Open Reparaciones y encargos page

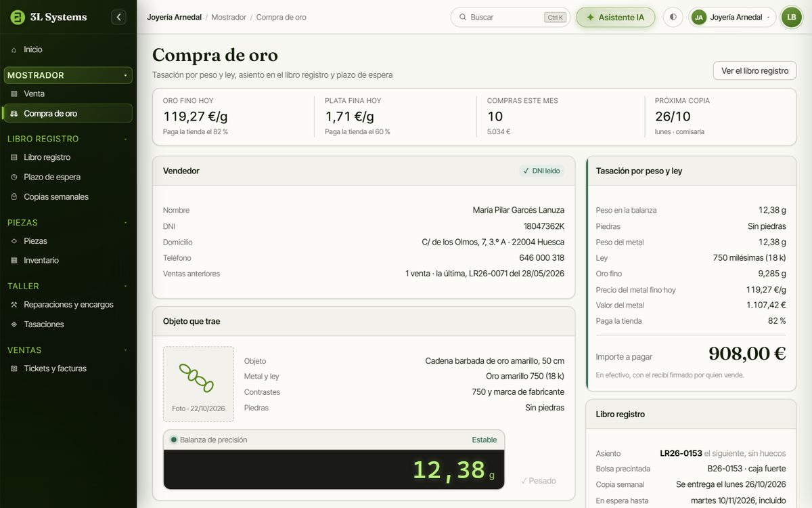point(68,305)
